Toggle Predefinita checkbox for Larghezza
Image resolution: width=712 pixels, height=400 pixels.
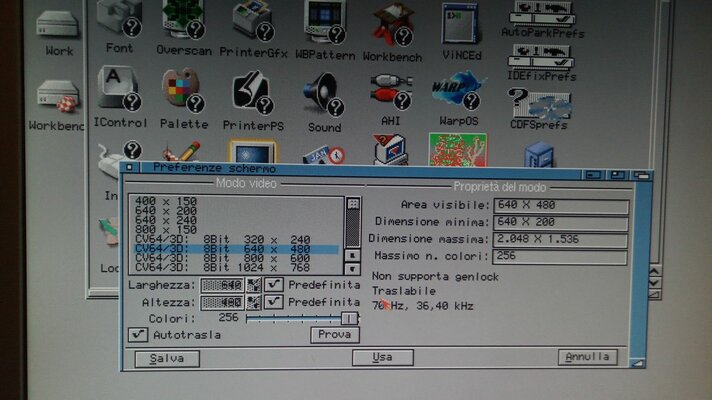click(x=275, y=286)
